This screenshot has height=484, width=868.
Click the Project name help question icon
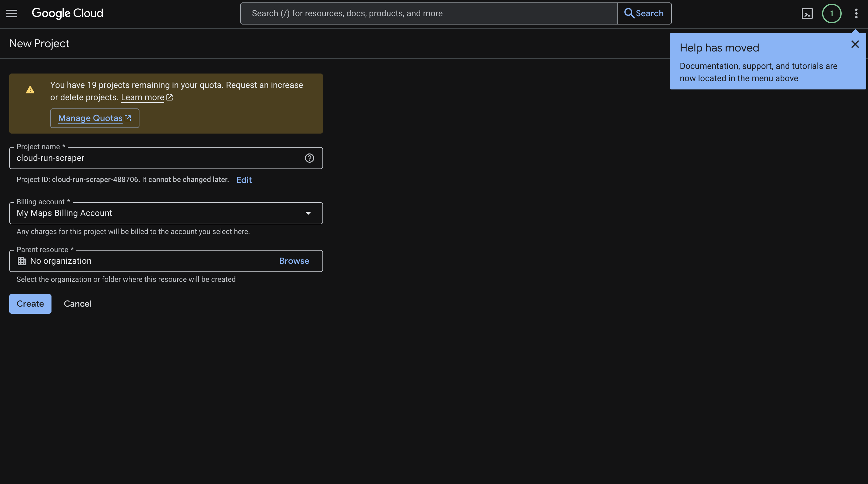pos(309,158)
